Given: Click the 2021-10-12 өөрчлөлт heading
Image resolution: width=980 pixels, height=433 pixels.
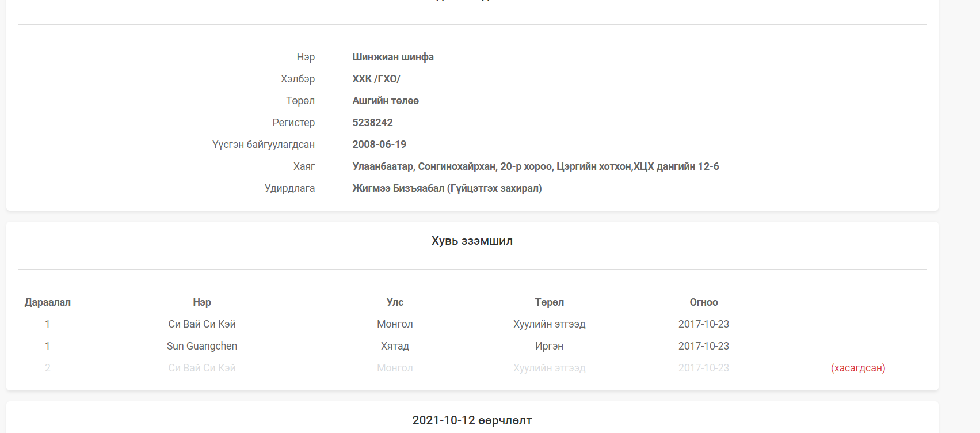Looking at the screenshot, I should pos(472,420).
